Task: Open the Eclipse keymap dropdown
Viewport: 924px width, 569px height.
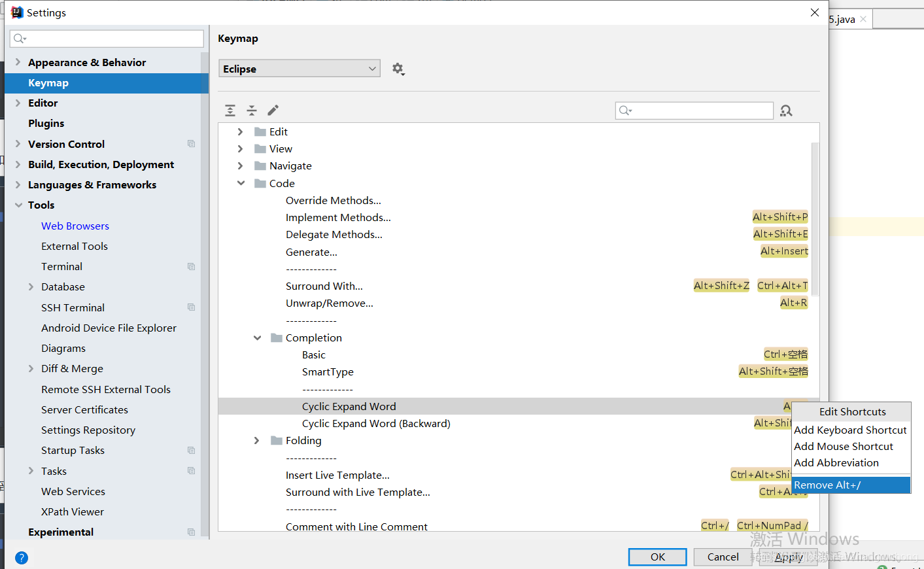Action: (299, 69)
